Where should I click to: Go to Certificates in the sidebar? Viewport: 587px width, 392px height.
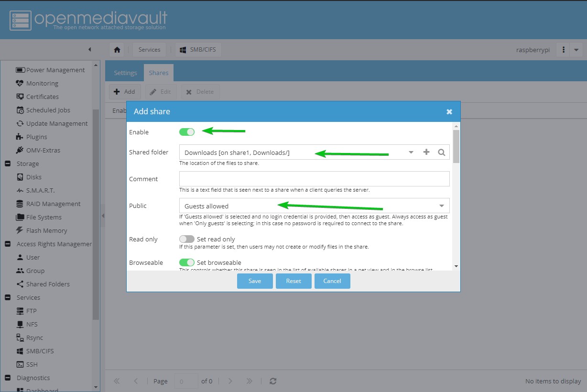click(37, 97)
